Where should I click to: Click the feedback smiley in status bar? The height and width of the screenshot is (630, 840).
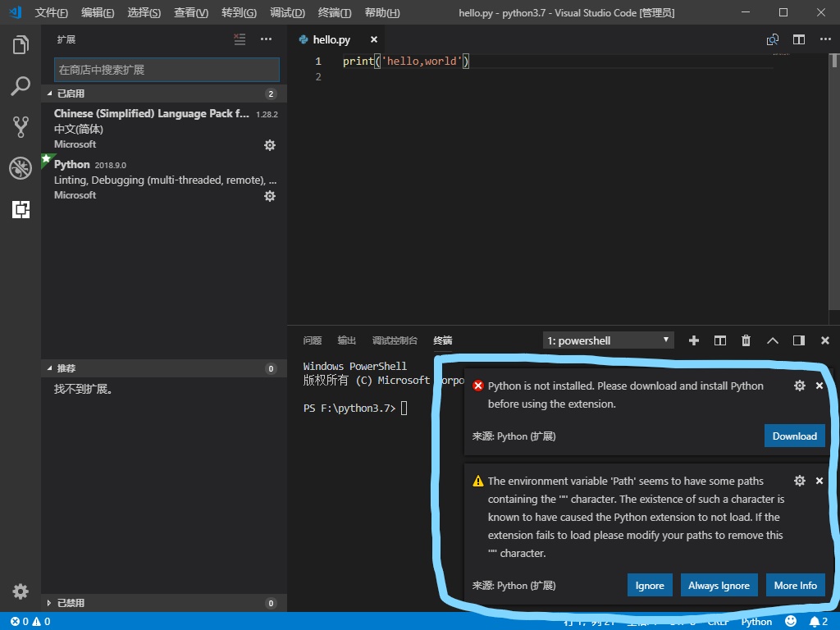tap(791, 622)
